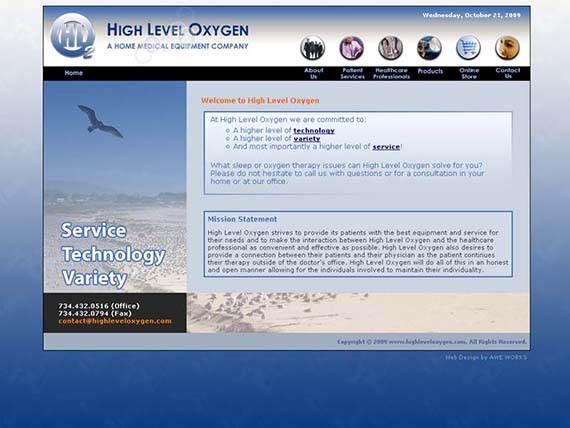The height and width of the screenshot is (428, 570).
Task: Click the Web Design by AWE WORKS link
Action: click(x=486, y=357)
